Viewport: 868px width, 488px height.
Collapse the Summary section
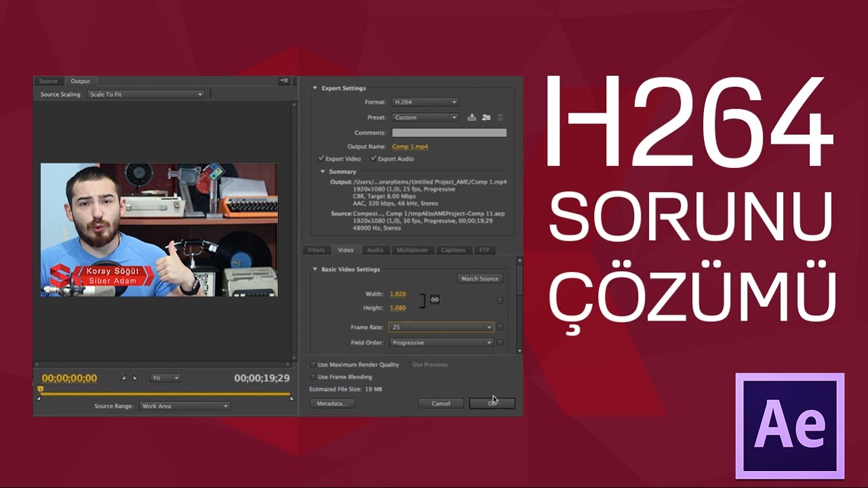(323, 172)
